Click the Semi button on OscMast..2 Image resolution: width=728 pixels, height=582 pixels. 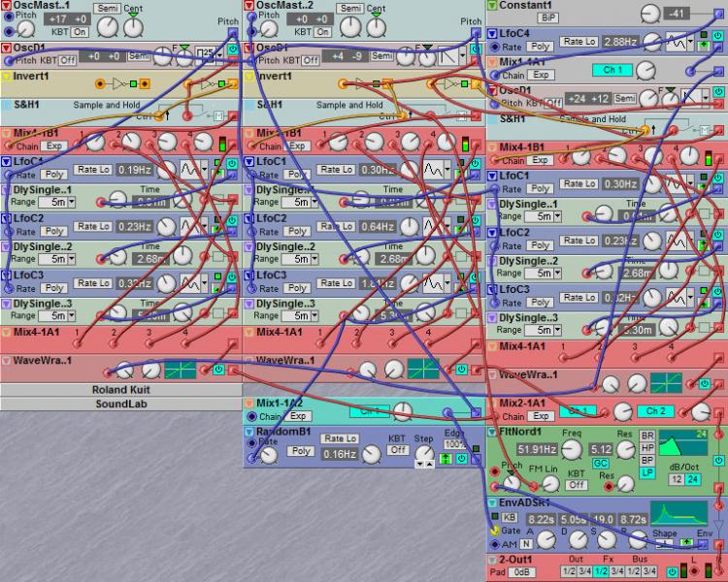point(350,9)
